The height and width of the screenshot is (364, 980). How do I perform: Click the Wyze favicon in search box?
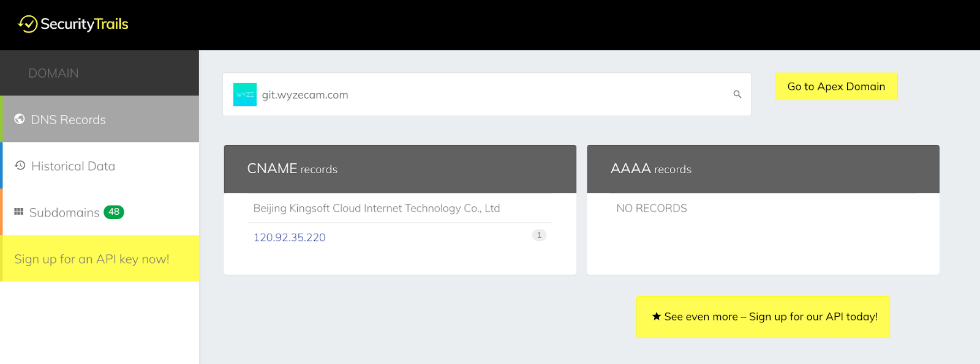click(245, 95)
